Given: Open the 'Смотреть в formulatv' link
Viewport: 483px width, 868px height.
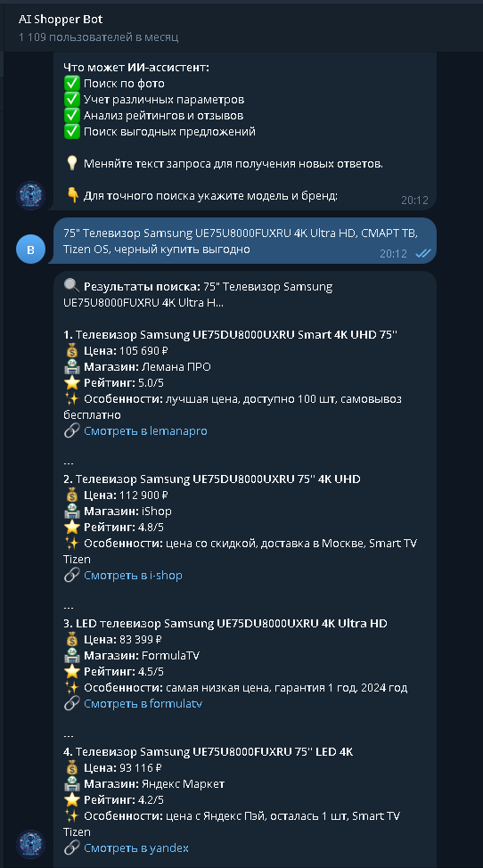Looking at the screenshot, I should point(143,704).
